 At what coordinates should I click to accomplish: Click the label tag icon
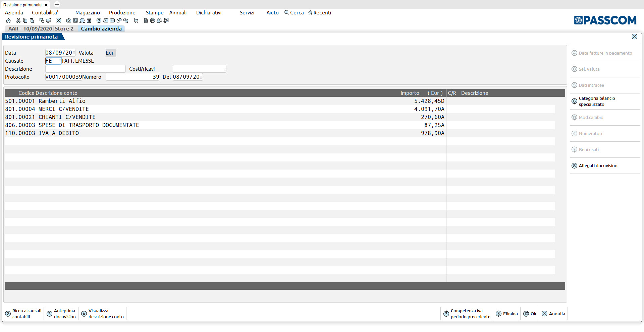pyautogui.click(x=166, y=20)
